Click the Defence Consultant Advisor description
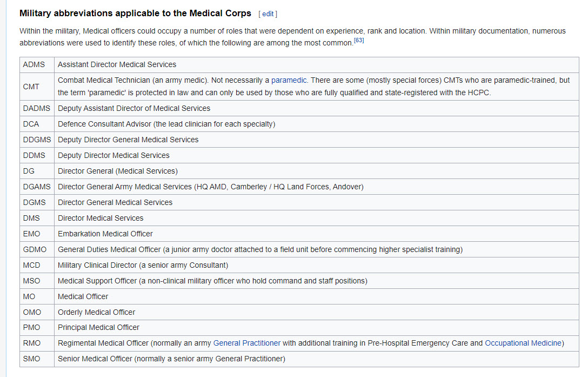Image resolution: width=588 pixels, height=377 pixels. pyautogui.click(x=166, y=124)
